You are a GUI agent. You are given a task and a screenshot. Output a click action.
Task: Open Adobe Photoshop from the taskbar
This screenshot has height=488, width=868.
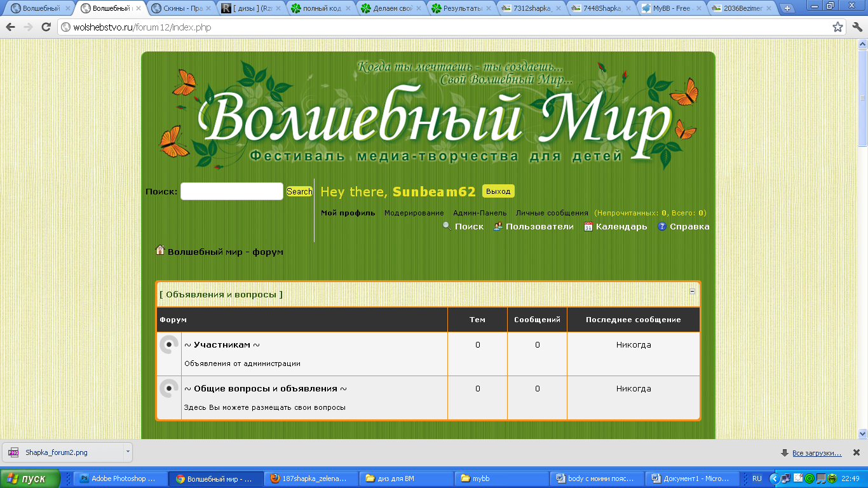121,478
